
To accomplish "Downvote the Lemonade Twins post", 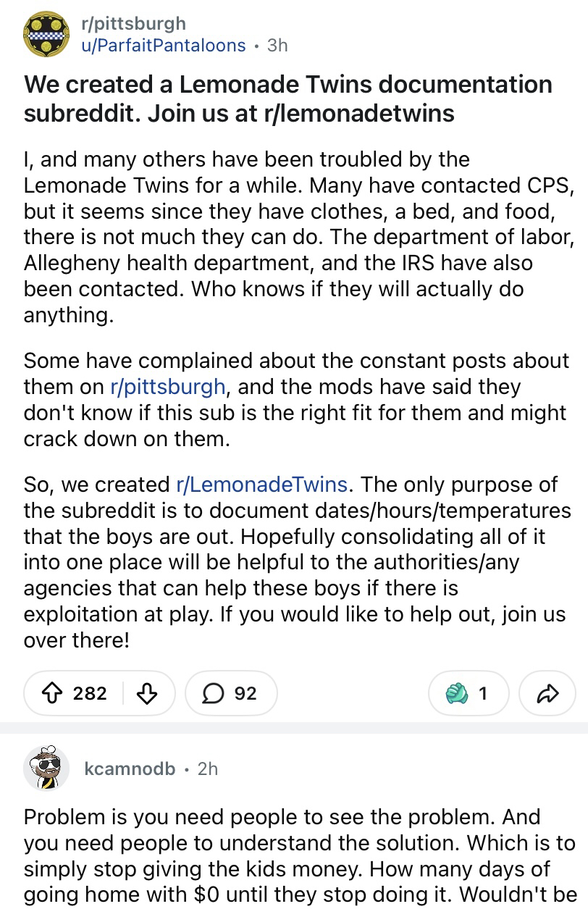I will coord(147,693).
